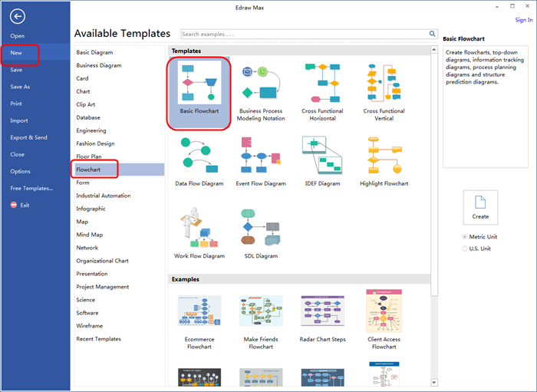
Task: Click the back arrow circle icon
Action: pos(18,16)
